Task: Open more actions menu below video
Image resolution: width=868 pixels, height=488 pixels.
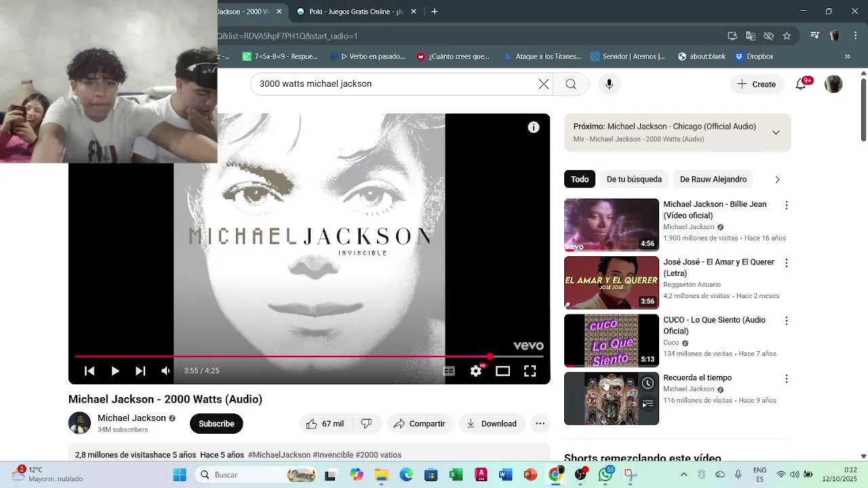Action: coord(540,424)
